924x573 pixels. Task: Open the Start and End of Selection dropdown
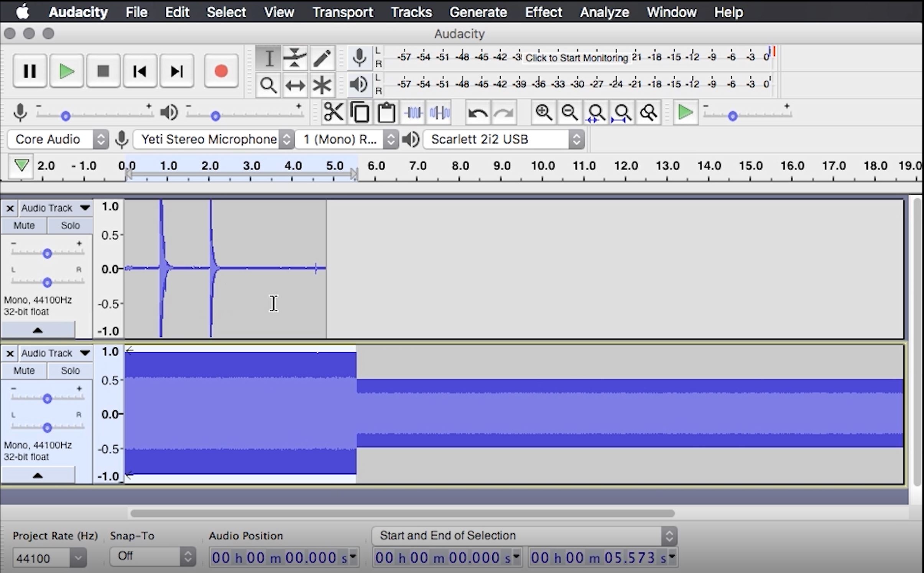click(524, 535)
